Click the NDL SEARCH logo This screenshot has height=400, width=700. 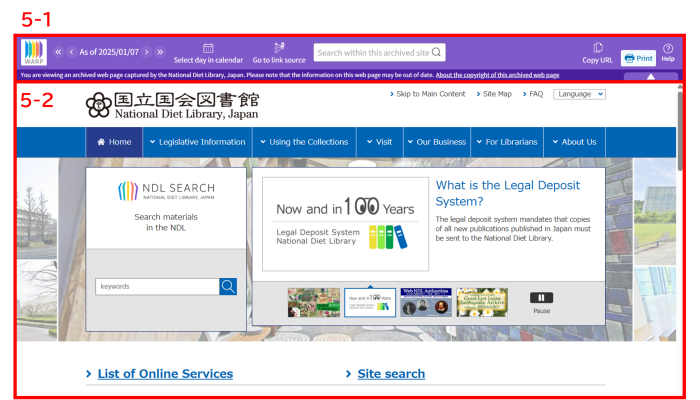click(166, 191)
